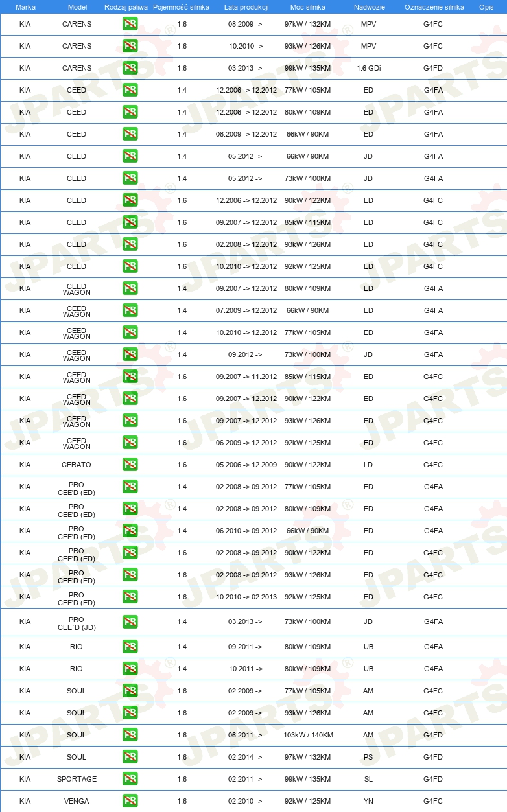Viewport: 507px width, 812px height.
Task: Click fuel icon in SOUL 02.2014 row
Action: (x=130, y=757)
